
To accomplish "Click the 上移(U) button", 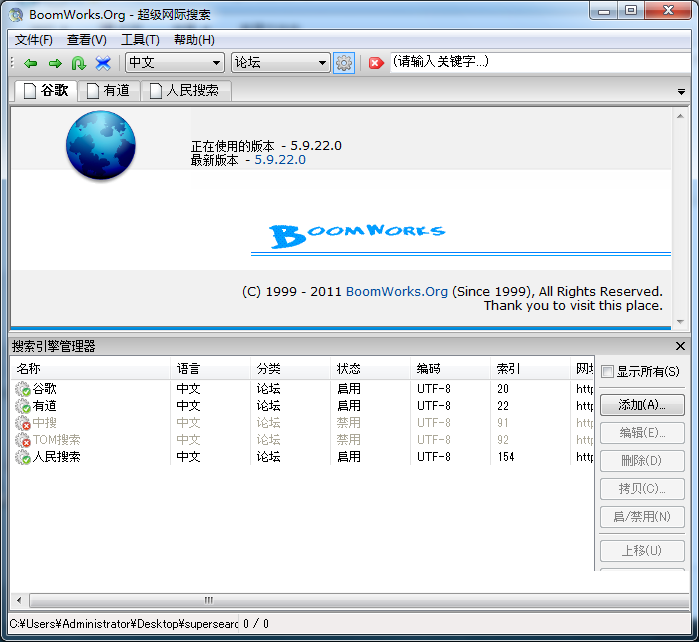I will point(642,551).
